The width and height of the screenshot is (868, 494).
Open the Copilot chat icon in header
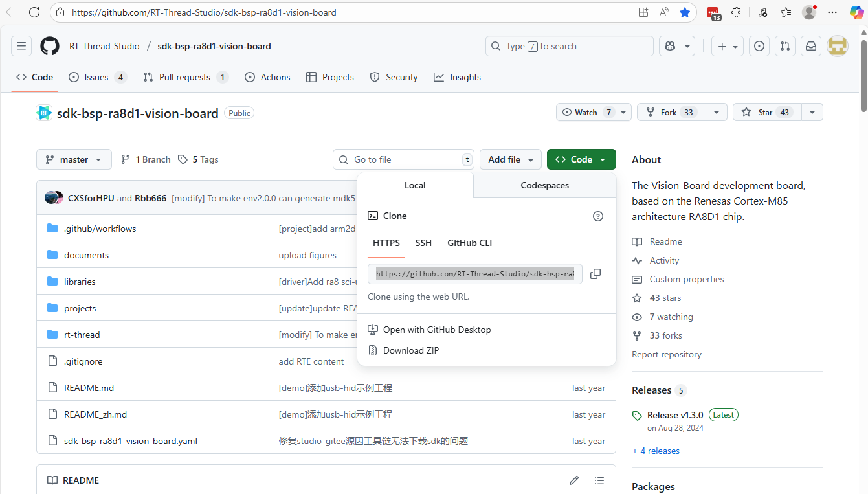tap(670, 46)
